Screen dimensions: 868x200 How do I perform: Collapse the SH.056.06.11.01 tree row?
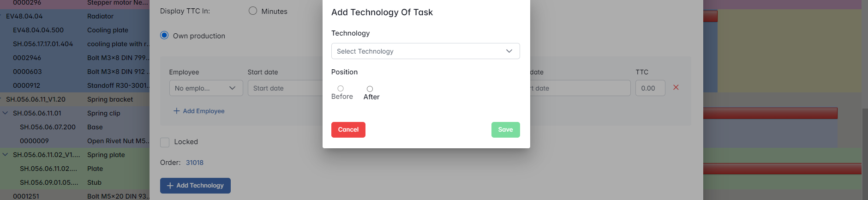[x=6, y=113]
